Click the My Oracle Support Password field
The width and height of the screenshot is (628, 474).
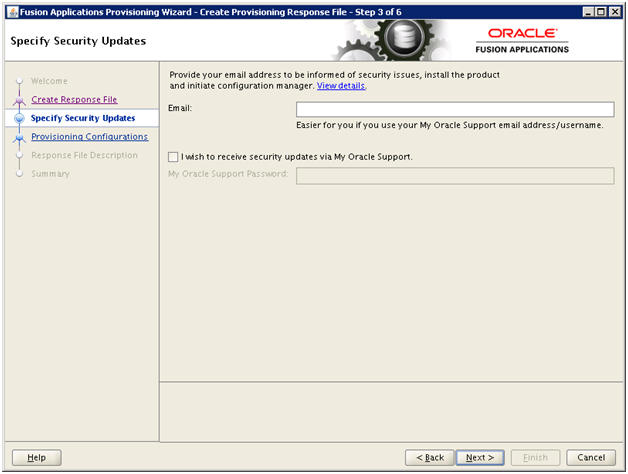coord(455,176)
